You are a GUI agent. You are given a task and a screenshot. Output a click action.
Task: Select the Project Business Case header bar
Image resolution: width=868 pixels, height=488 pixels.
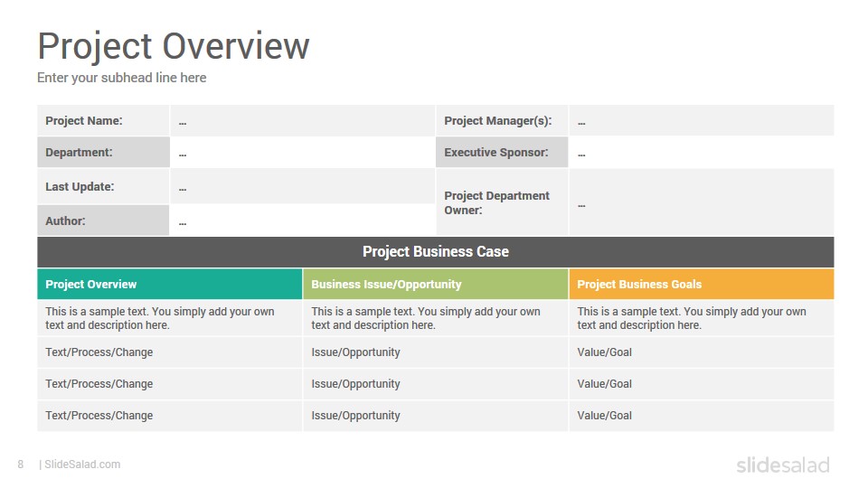[x=435, y=252]
